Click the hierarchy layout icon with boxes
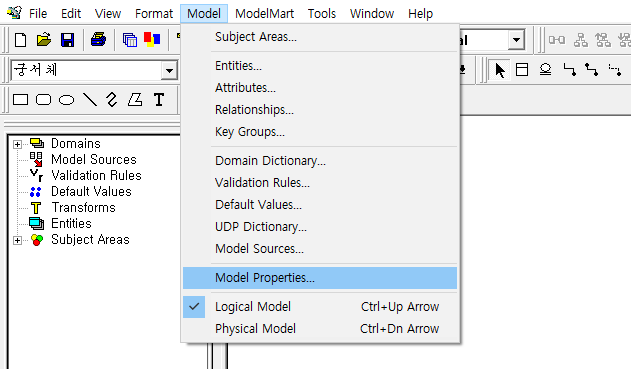Viewport: 631px width, 369px height. coord(580,40)
